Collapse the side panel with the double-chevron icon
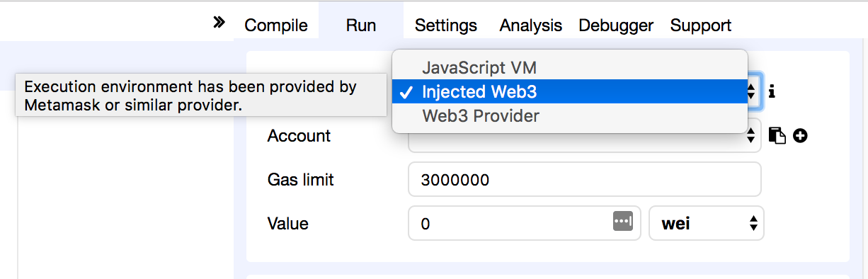Viewport: 868px width, 279px height. click(x=219, y=23)
